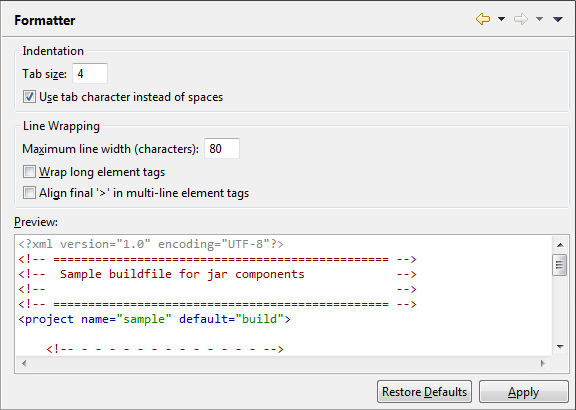Click the Formatter page title
This screenshot has width=576, height=410.
tap(45, 21)
